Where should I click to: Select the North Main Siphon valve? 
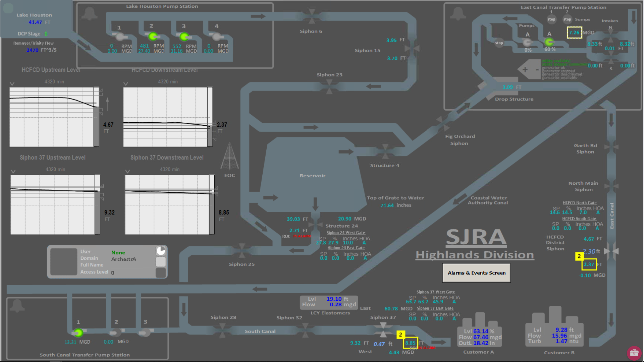point(611,186)
